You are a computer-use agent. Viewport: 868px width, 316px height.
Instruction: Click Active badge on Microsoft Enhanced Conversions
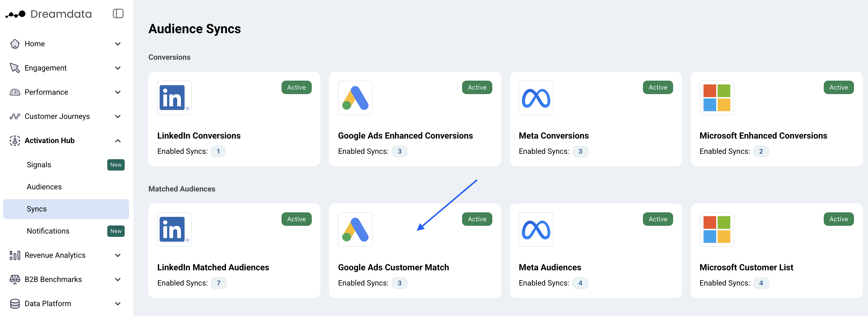coord(839,88)
